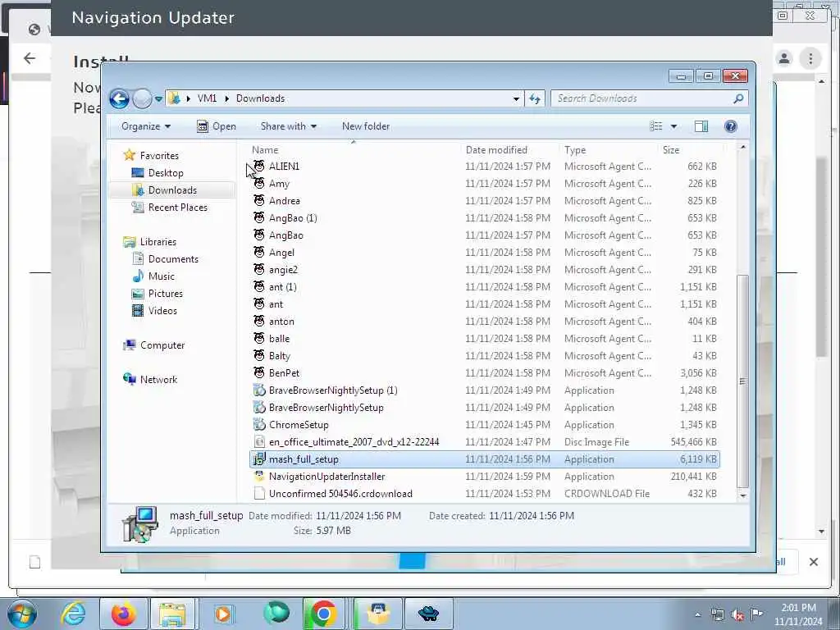
Task: Select the balle file
Action: click(x=279, y=339)
